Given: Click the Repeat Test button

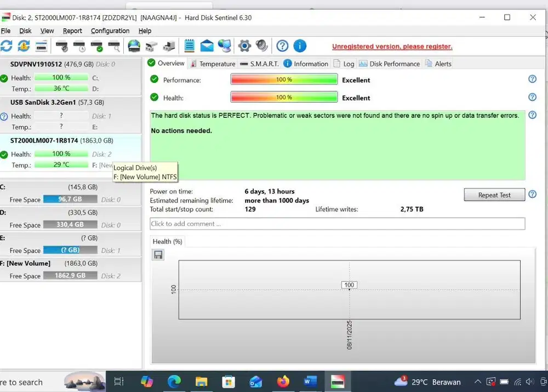Looking at the screenshot, I should (x=494, y=195).
